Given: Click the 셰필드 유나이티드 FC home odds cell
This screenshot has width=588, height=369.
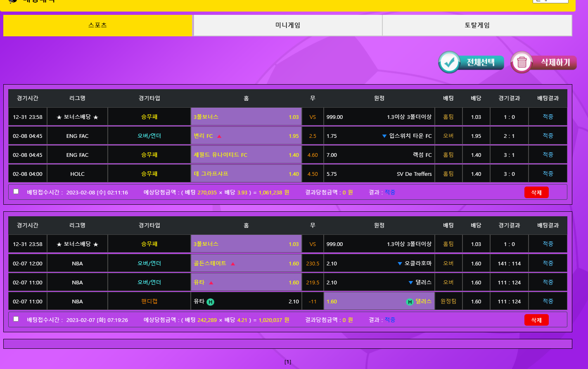Looking at the screenshot, I should pos(246,155).
